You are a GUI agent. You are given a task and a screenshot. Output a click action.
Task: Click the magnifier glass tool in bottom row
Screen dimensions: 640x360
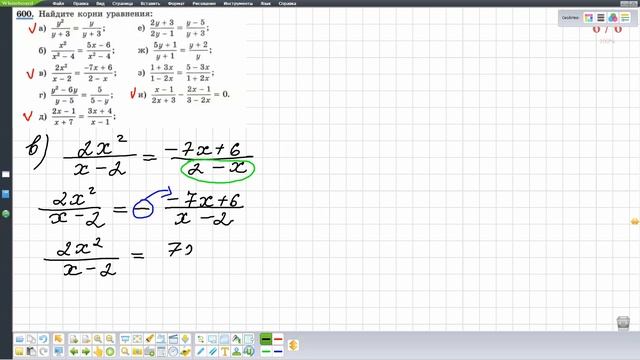click(x=125, y=351)
